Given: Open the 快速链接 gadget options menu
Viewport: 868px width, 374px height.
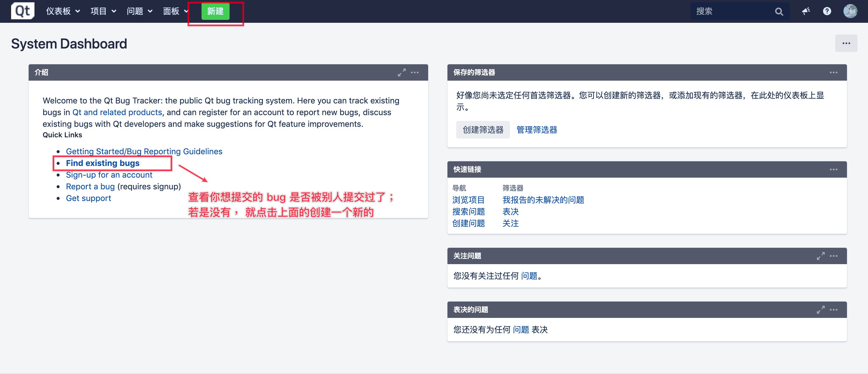Looking at the screenshot, I should point(833,170).
